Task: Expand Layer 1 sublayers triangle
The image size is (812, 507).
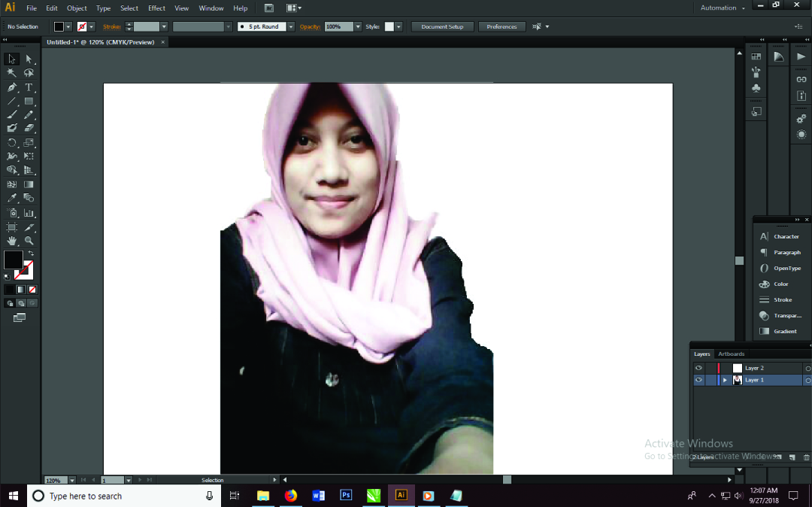Action: (x=725, y=381)
